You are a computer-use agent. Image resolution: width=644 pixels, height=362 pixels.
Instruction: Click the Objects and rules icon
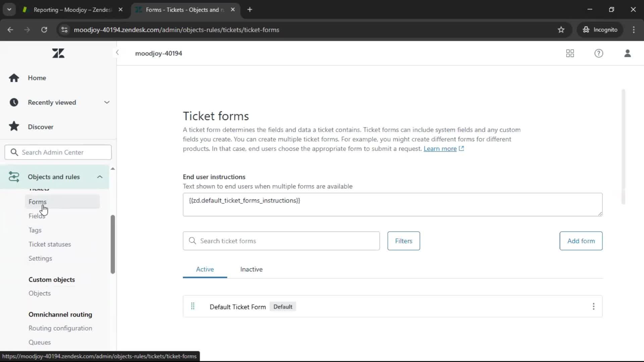(x=14, y=177)
